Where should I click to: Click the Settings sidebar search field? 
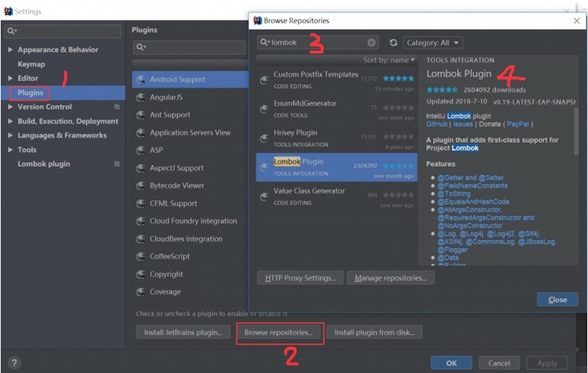(x=62, y=31)
